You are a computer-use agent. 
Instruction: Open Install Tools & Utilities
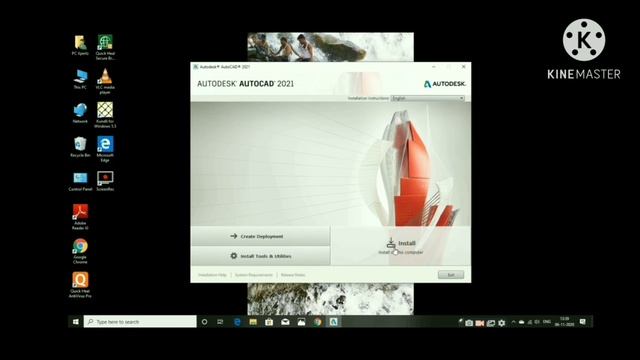click(260, 256)
